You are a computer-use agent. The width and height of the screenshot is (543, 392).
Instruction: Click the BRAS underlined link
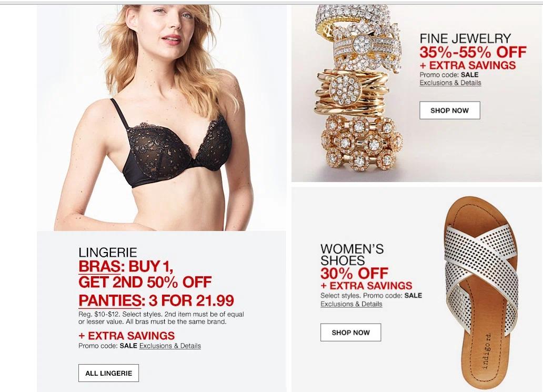point(101,266)
